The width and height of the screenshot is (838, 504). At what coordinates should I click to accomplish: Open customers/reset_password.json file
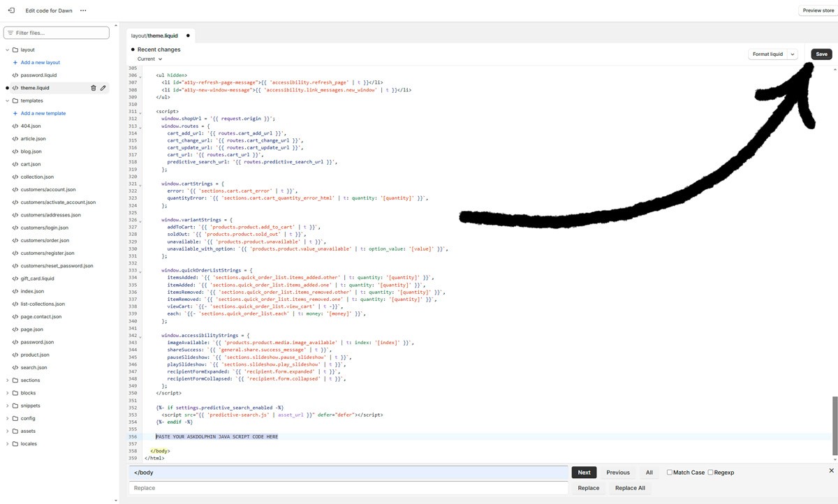(x=57, y=266)
